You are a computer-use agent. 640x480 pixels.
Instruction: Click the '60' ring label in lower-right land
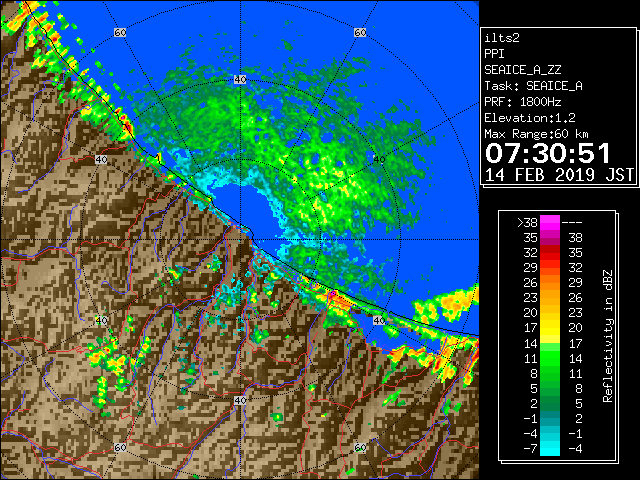pos(360,447)
